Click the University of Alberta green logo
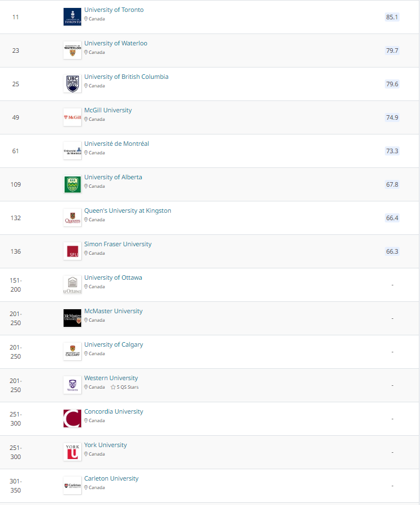This screenshot has height=505, width=420. point(72,184)
